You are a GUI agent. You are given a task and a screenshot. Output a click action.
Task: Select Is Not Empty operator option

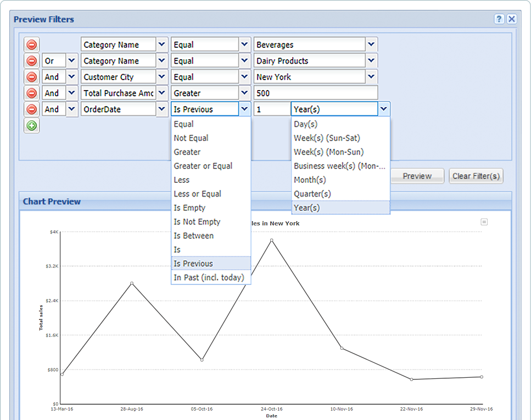point(211,222)
